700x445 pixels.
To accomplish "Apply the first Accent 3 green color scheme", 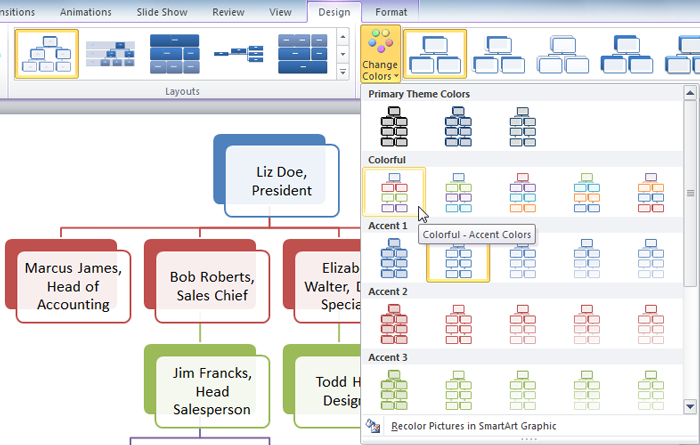I will 394,387.
